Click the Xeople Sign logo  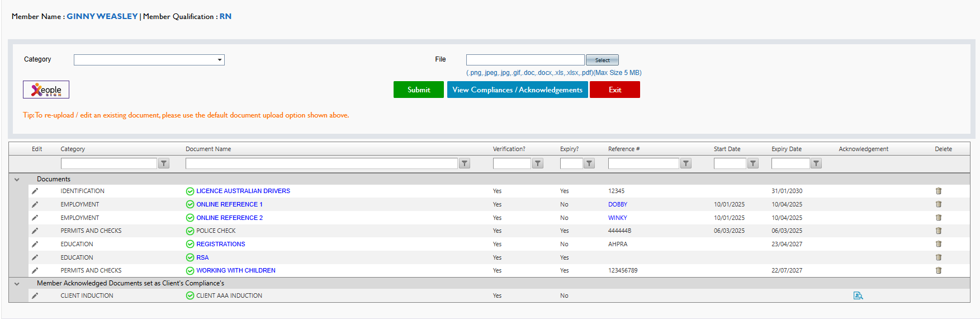coord(46,90)
